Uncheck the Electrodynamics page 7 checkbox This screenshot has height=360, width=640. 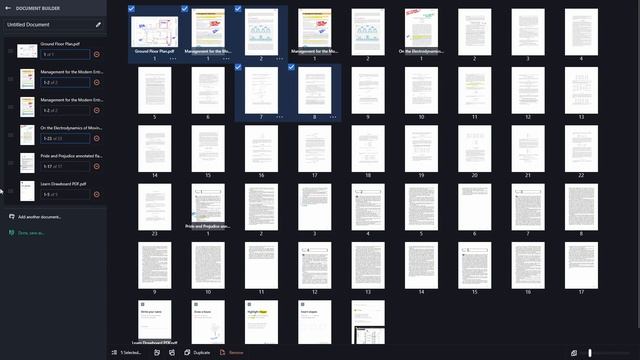pyautogui.click(x=238, y=67)
